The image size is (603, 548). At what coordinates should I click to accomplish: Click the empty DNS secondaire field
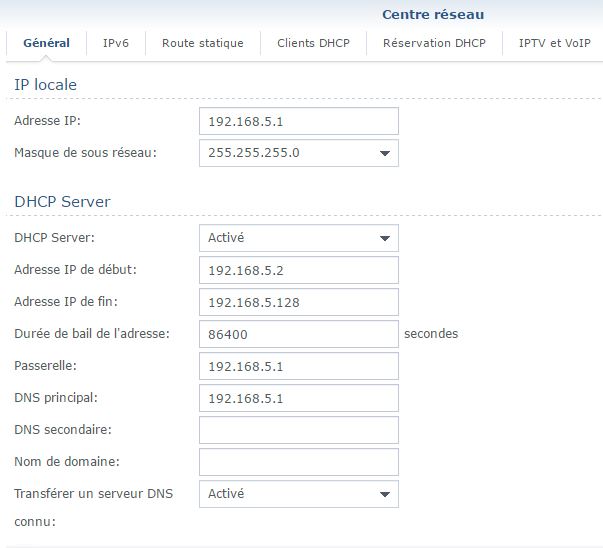(x=299, y=430)
